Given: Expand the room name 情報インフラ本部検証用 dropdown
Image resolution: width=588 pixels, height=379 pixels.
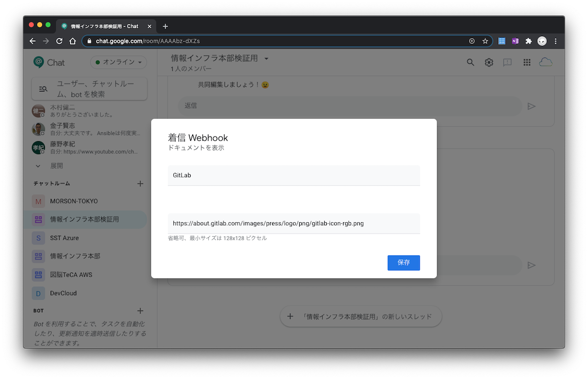Looking at the screenshot, I should pos(266,59).
